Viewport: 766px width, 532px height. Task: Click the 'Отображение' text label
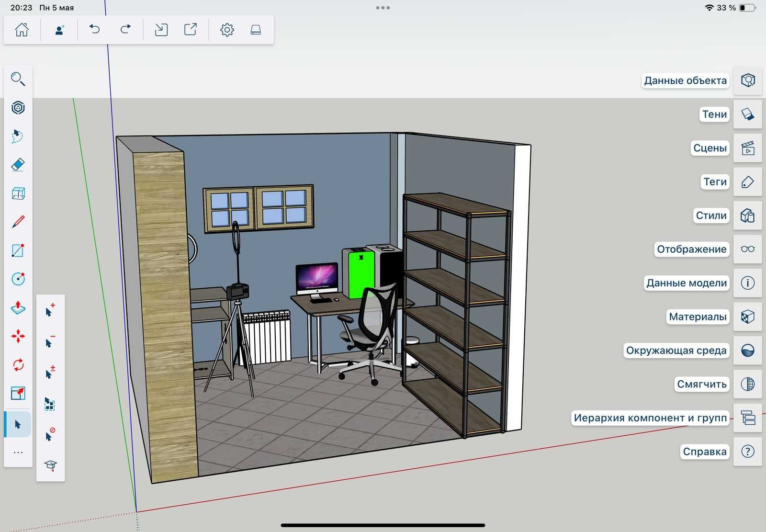tap(691, 249)
